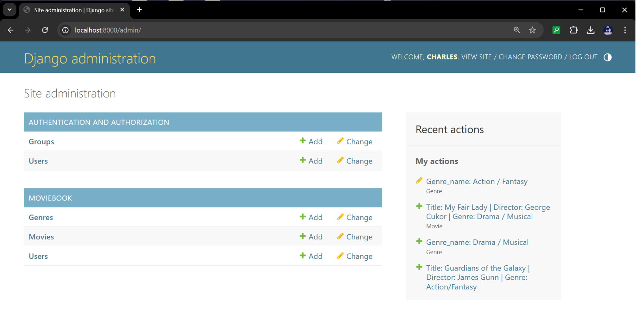Screen dimensions: 644x328
Task: Open the Groups model link
Action: (41, 142)
